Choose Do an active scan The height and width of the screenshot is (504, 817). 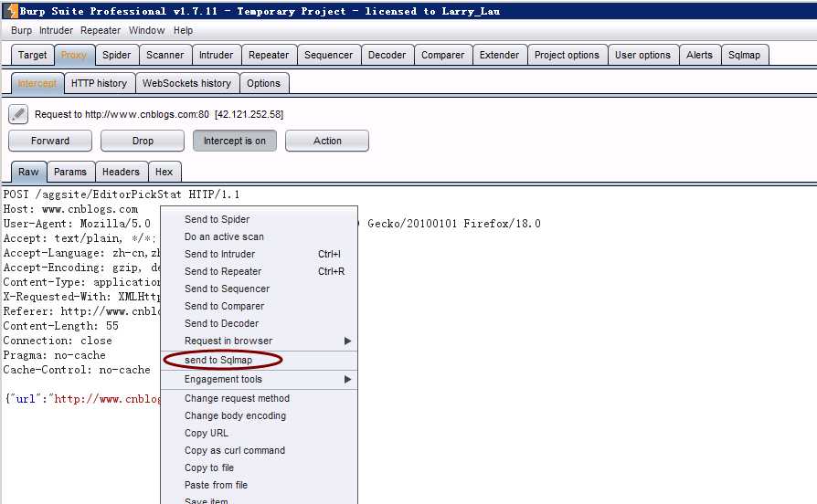tap(259, 236)
